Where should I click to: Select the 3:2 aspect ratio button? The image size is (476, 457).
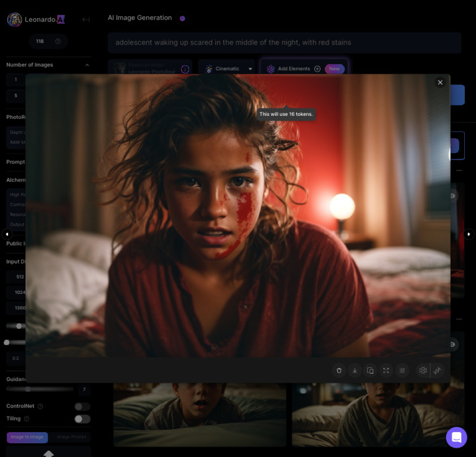[15, 358]
